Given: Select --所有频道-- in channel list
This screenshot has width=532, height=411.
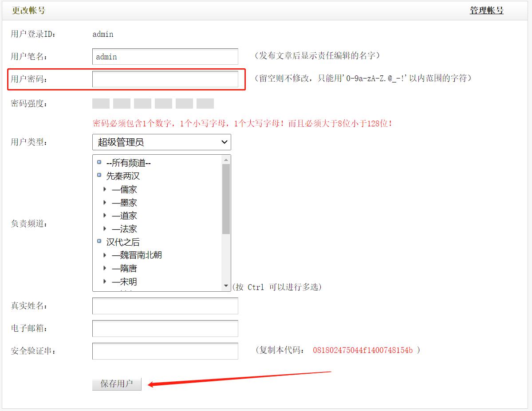Looking at the screenshot, I should (x=129, y=163).
